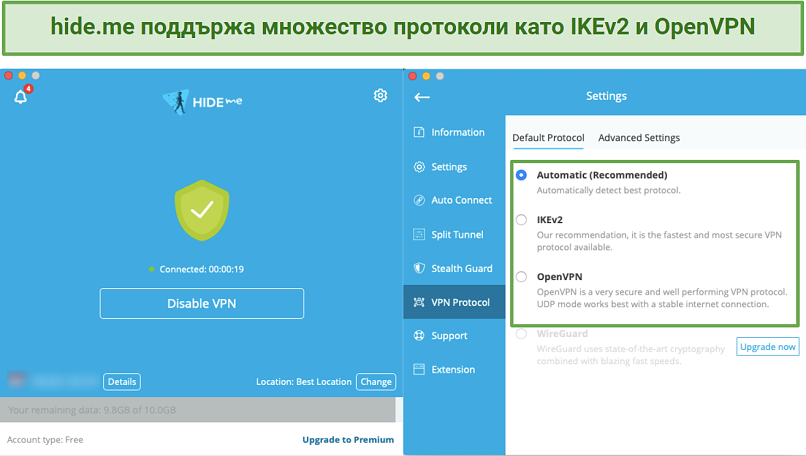Click the Upgrade now button

[x=767, y=347]
